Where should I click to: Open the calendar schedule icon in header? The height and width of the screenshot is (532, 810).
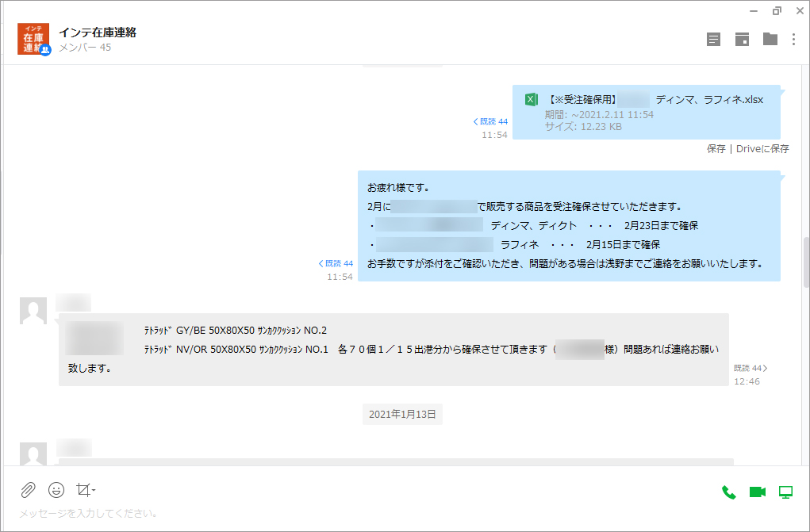click(x=742, y=40)
